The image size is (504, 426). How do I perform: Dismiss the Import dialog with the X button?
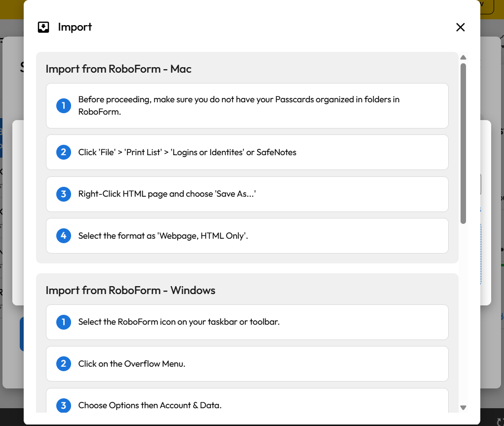point(460,27)
